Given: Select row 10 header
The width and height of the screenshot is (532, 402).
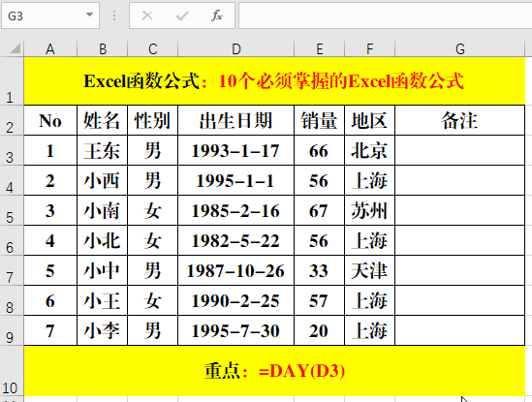Looking at the screenshot, I should pyautogui.click(x=12, y=371).
